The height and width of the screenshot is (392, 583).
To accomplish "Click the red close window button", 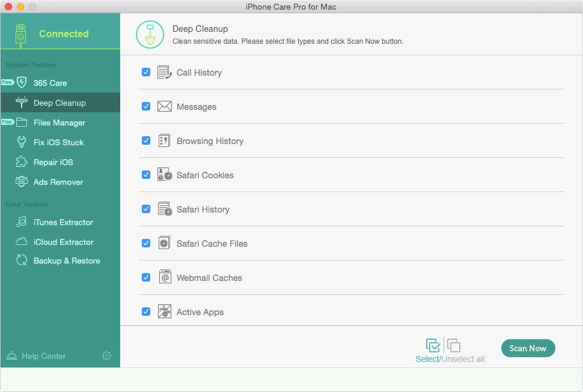I will tap(8, 7).
